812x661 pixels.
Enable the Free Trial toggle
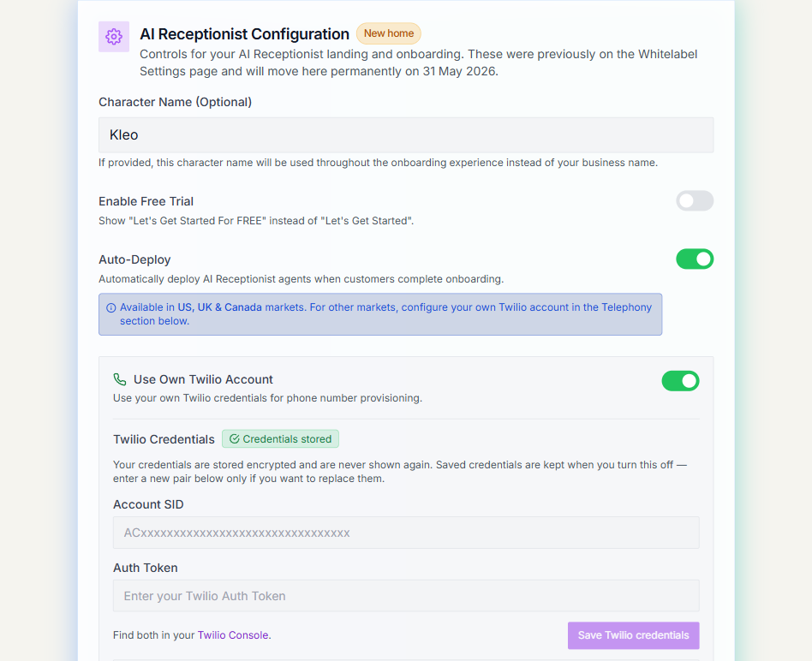tap(695, 201)
